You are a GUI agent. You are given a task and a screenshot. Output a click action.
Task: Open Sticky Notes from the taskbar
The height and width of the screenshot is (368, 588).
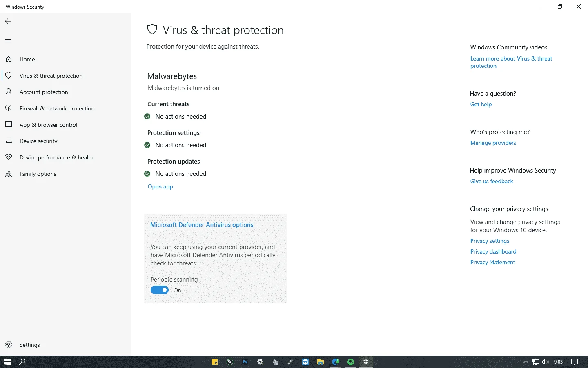click(215, 362)
